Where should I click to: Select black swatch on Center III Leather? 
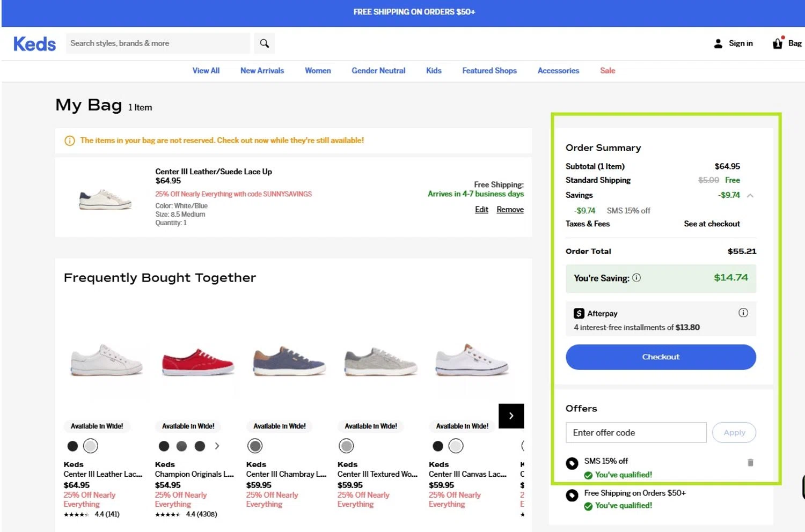pyautogui.click(x=72, y=446)
